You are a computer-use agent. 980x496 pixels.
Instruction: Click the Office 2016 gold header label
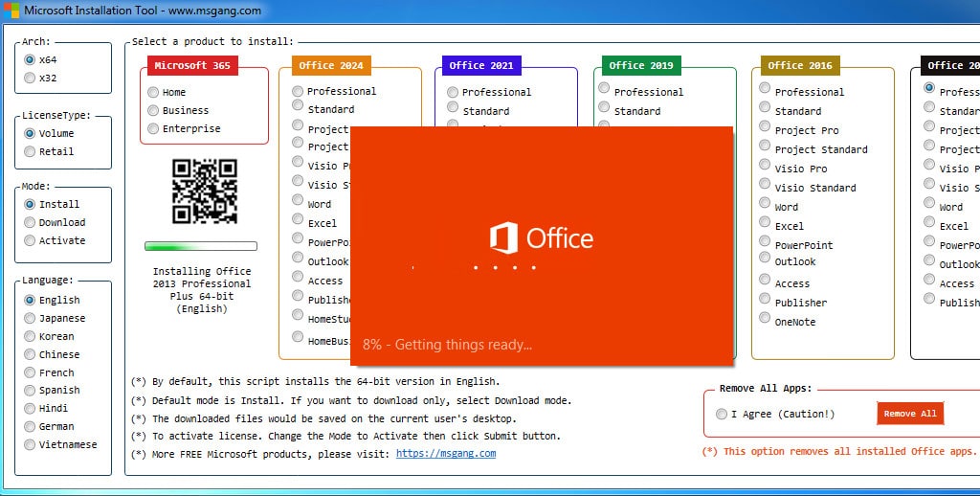[800, 66]
